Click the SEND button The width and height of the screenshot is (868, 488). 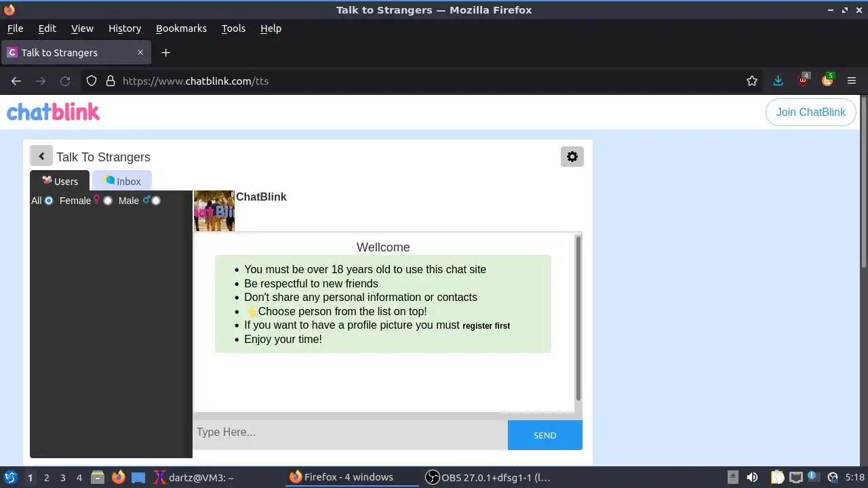[545, 435]
